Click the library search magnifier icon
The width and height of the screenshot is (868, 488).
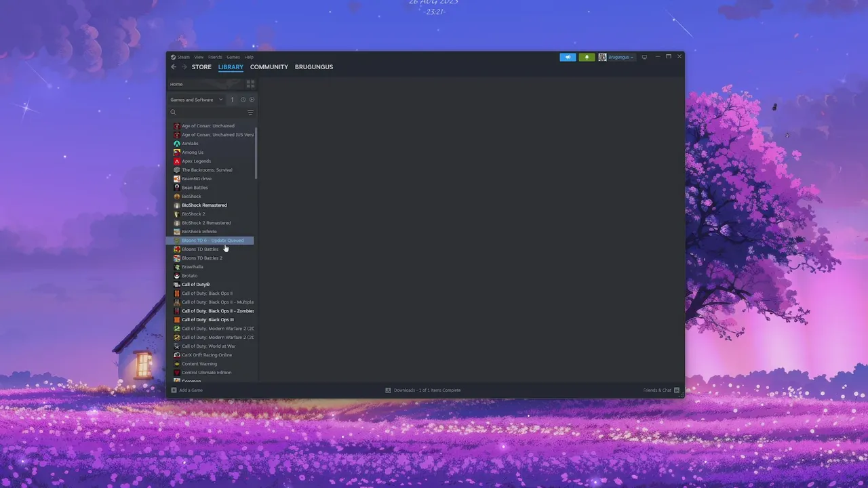tap(174, 113)
